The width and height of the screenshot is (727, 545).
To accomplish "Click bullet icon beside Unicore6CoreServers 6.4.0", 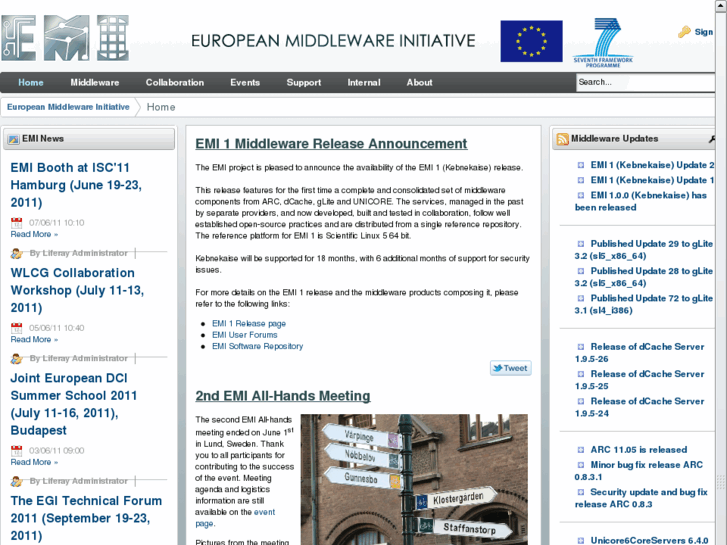I will 580,541.
